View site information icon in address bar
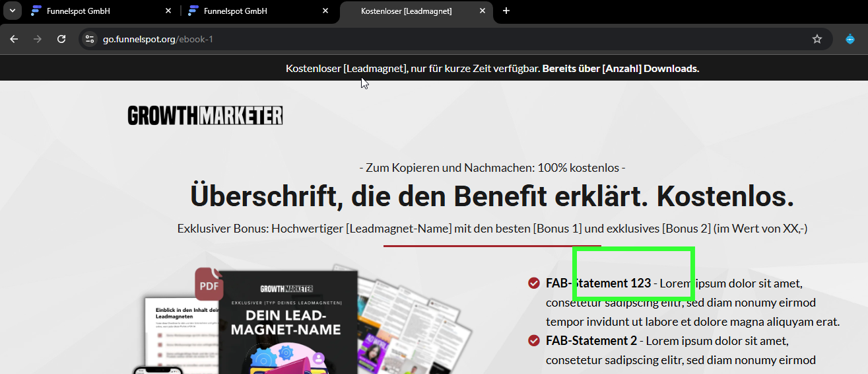Screen dimensions: 868x374 click(x=90, y=39)
